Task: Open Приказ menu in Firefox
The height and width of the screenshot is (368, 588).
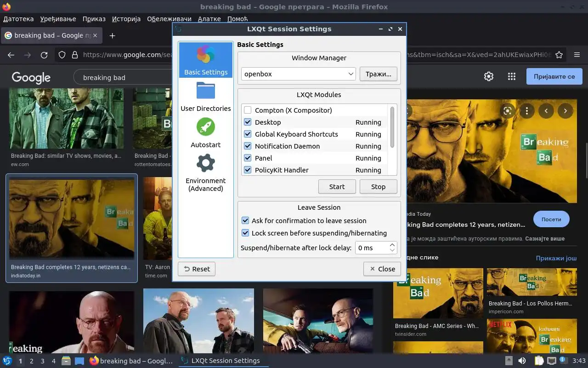Action: pyautogui.click(x=94, y=19)
